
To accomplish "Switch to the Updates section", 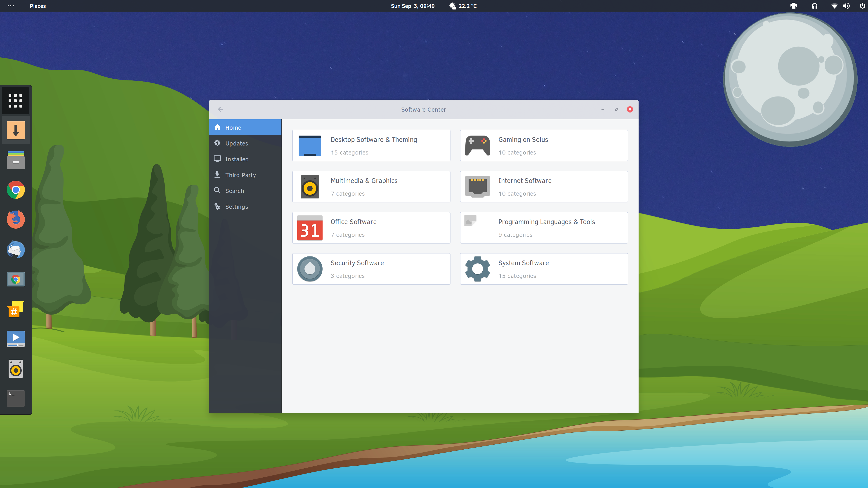I will point(236,143).
